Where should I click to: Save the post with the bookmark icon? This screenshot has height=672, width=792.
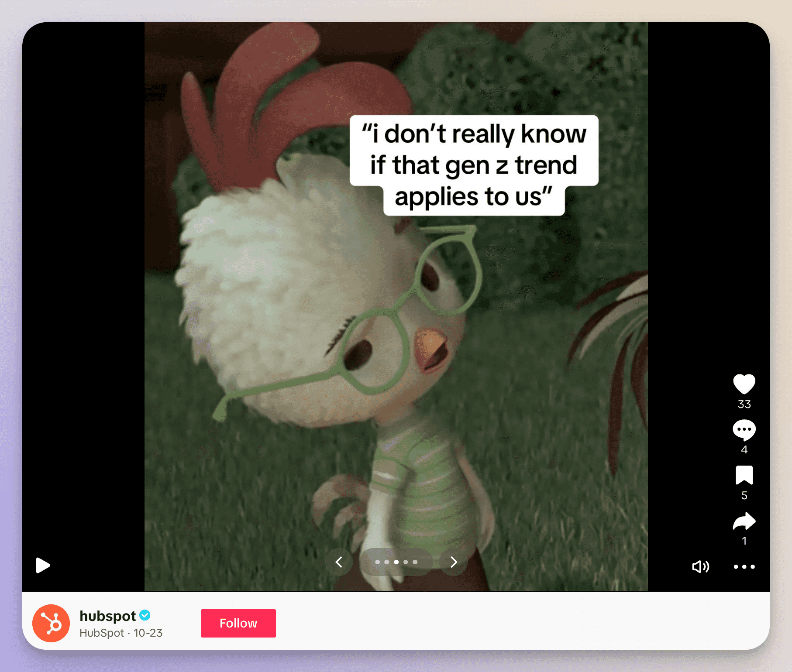[x=744, y=475]
